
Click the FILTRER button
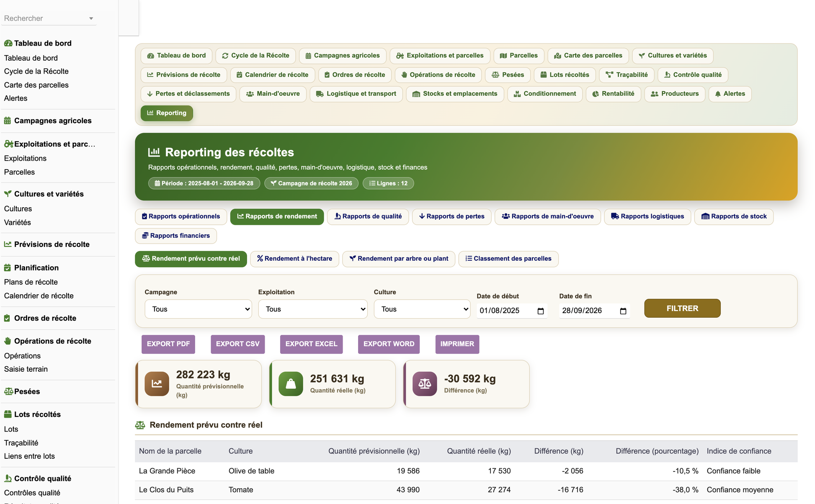click(x=682, y=308)
